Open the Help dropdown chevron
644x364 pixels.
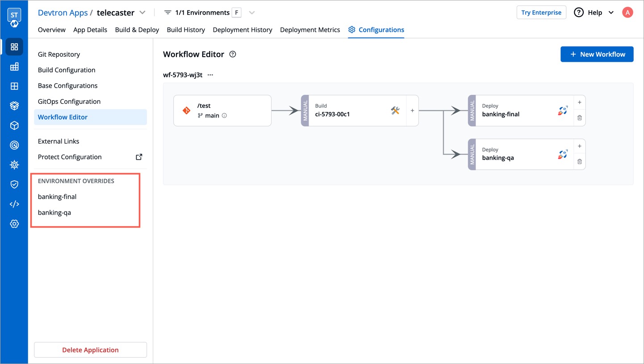(610, 13)
